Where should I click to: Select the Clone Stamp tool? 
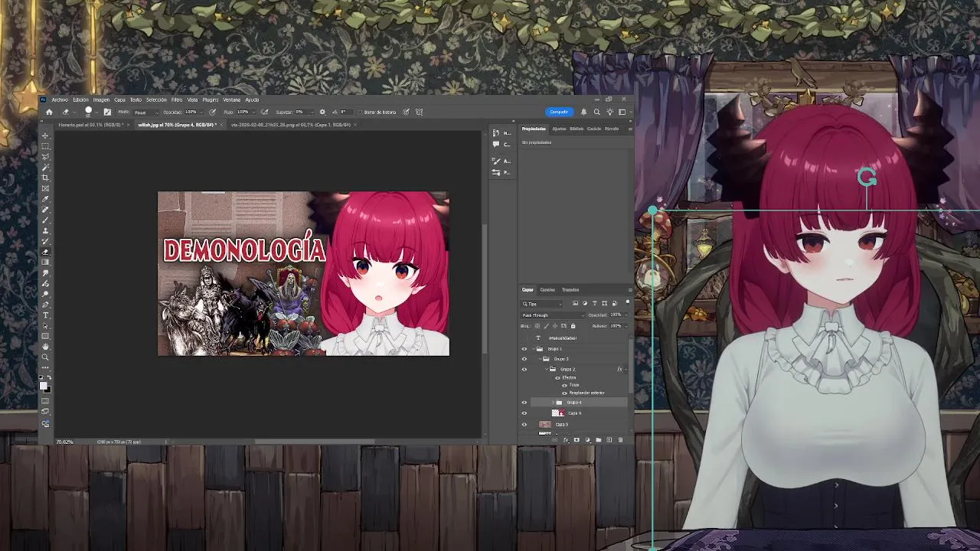[x=45, y=230]
